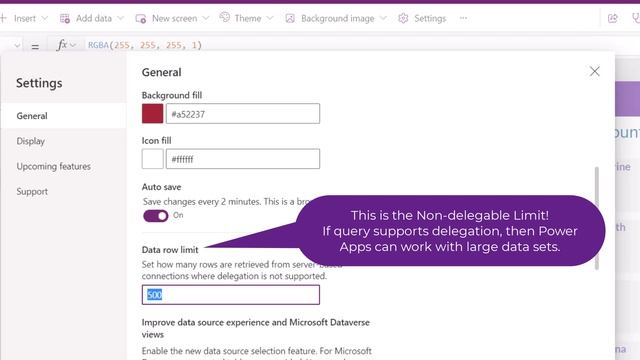Click the 'Auto save' heading text
The height and width of the screenshot is (360, 640).
tap(162, 187)
